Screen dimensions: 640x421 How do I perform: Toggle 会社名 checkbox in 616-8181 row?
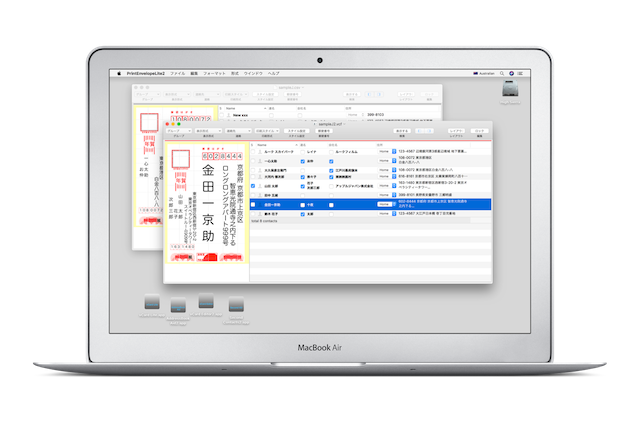point(331,177)
